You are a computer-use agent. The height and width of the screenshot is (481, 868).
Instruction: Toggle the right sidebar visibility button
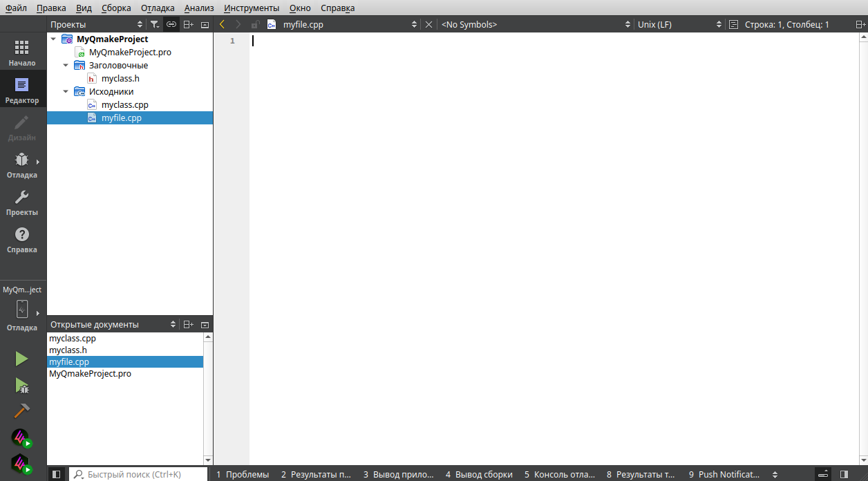pos(844,474)
